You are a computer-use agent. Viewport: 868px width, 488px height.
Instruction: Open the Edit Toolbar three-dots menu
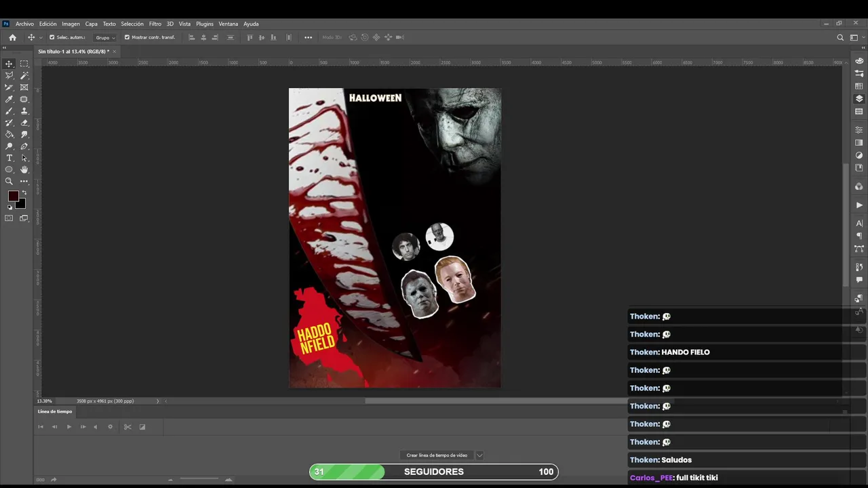(x=24, y=182)
